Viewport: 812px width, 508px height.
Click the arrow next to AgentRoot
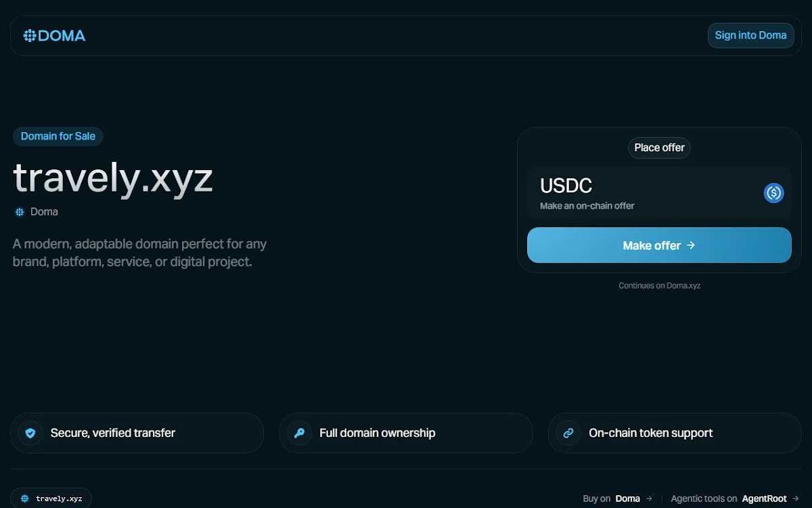click(796, 499)
